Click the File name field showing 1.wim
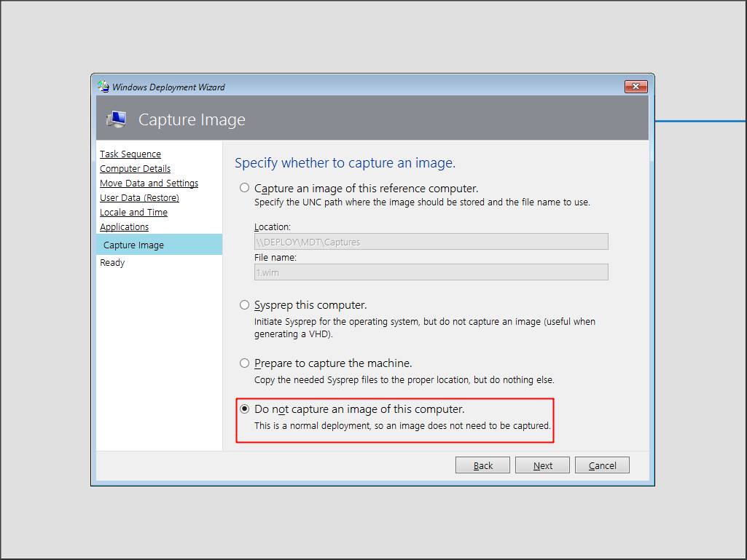 431,272
